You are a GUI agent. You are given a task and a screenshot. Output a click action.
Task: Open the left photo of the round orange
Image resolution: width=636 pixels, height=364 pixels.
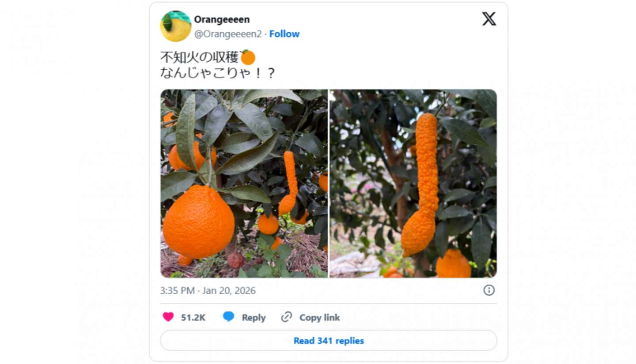point(244,184)
